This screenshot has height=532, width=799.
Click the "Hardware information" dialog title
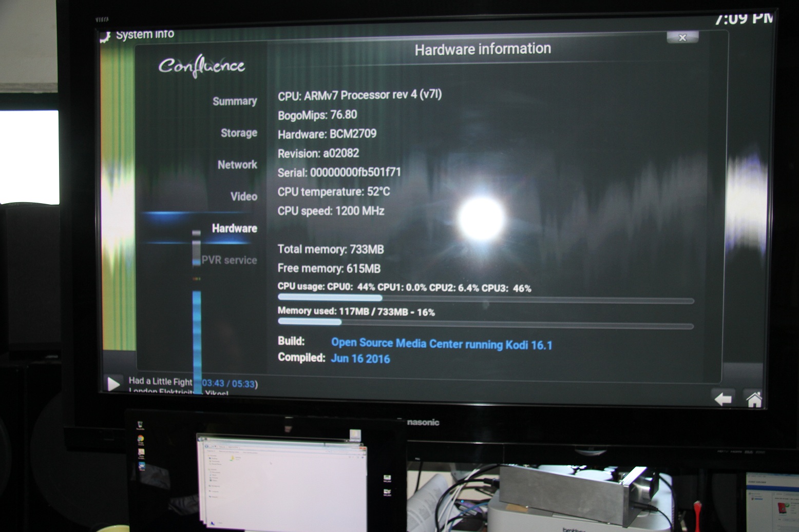[x=483, y=49]
